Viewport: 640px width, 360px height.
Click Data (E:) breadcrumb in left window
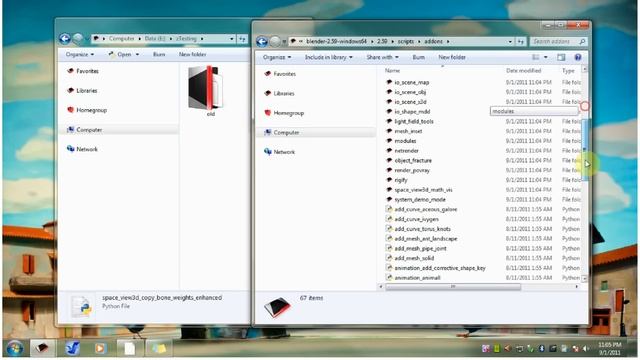(x=154, y=38)
